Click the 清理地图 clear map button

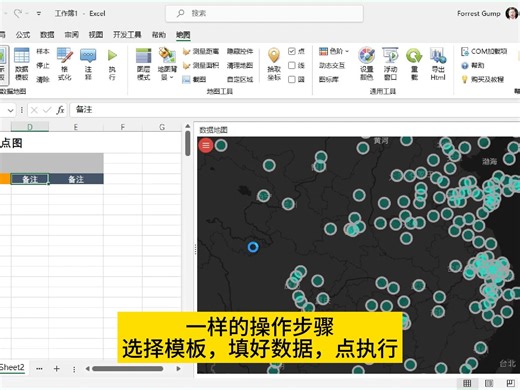tap(240, 65)
